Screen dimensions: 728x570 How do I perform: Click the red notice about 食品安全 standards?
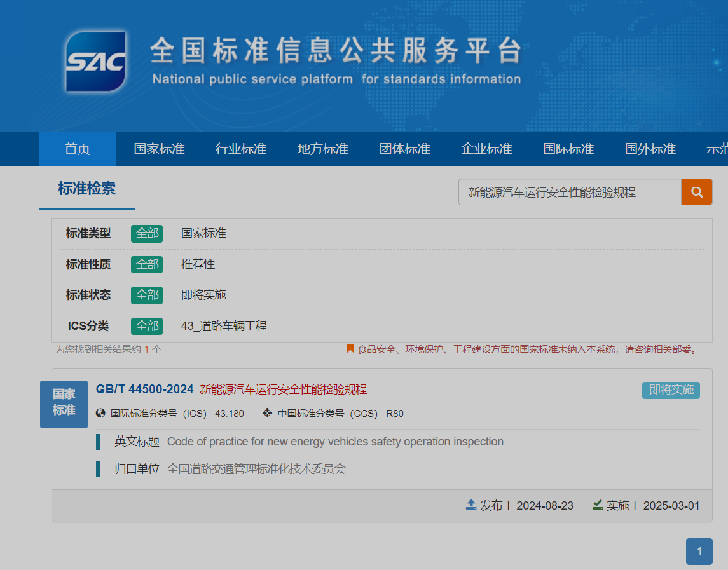(x=528, y=349)
